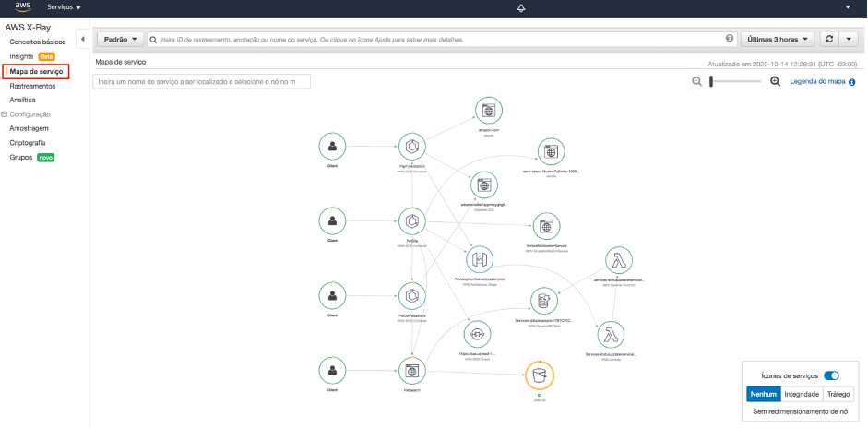
Task: Select the PayForAdoption container node
Action: pos(412,147)
